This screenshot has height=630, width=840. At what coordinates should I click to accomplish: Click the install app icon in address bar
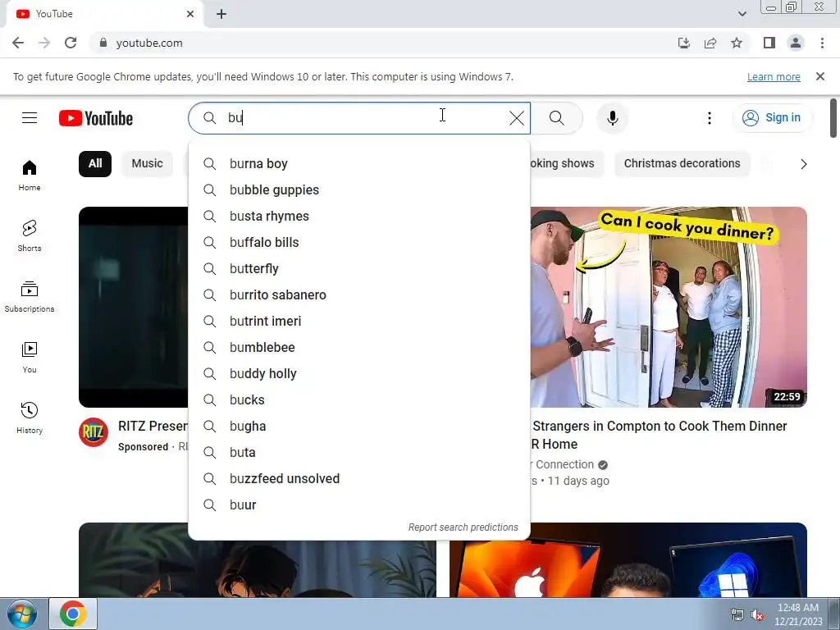(683, 43)
